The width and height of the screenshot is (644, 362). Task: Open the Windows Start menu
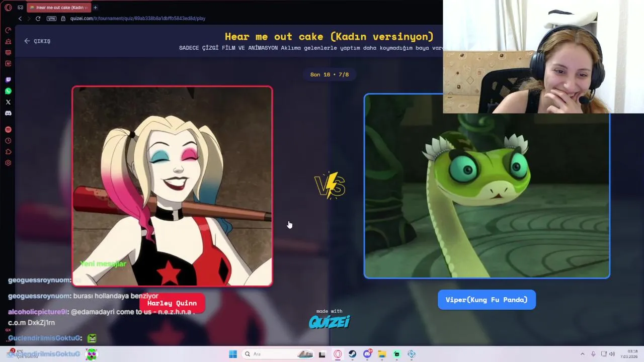[x=233, y=354]
